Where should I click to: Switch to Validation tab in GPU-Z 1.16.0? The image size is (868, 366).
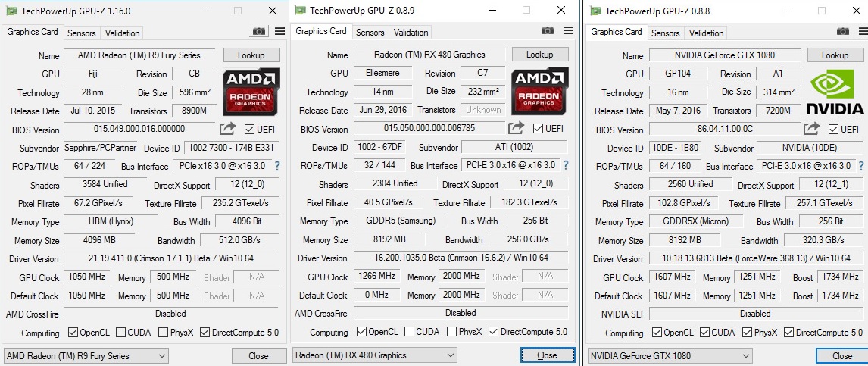123,33
